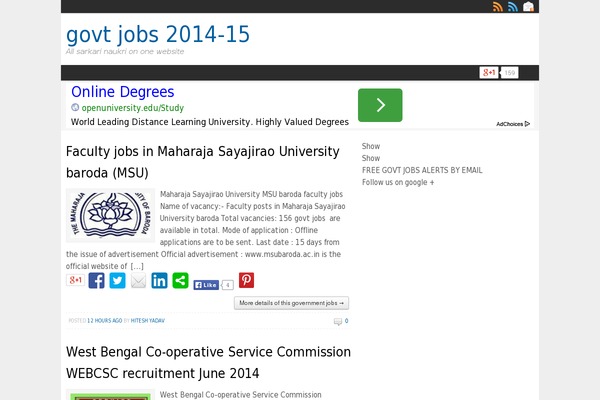Open West Bengal Co-operative Service Commission post title
Image resolution: width=600 pixels, height=400 pixels.
[x=208, y=362]
